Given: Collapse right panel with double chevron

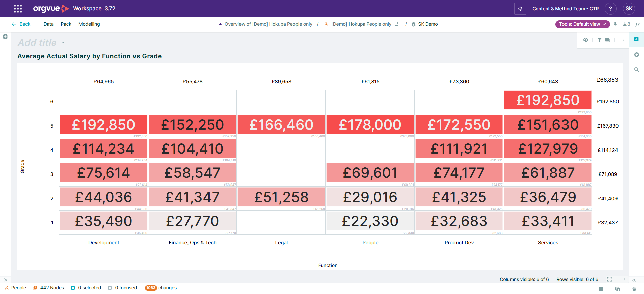Looking at the screenshot, I should (x=634, y=280).
